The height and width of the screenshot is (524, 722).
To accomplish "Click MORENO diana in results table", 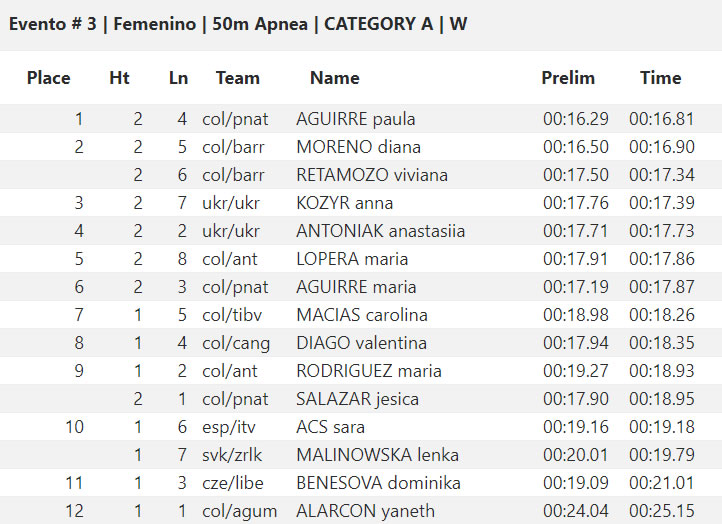I will pyautogui.click(x=358, y=147).
